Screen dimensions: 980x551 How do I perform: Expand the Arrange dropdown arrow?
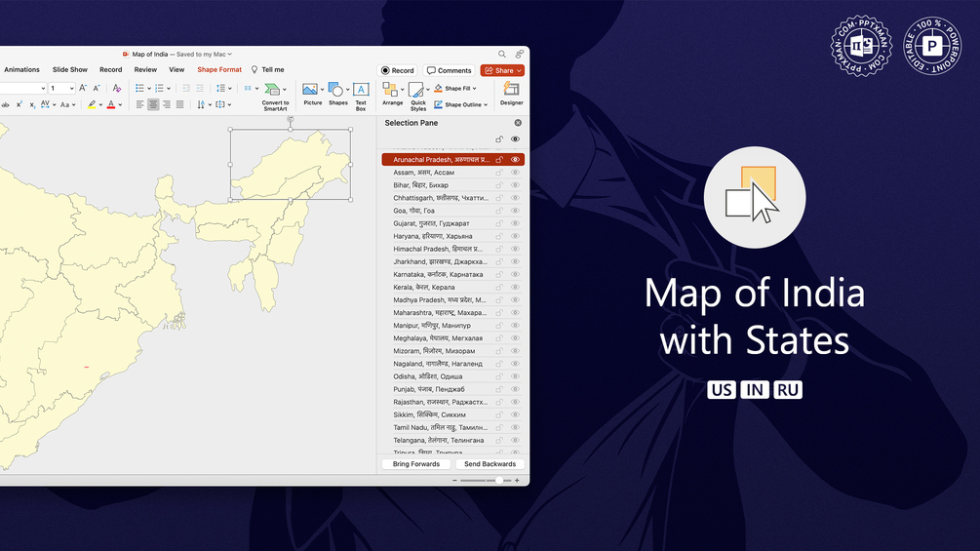coord(402,90)
